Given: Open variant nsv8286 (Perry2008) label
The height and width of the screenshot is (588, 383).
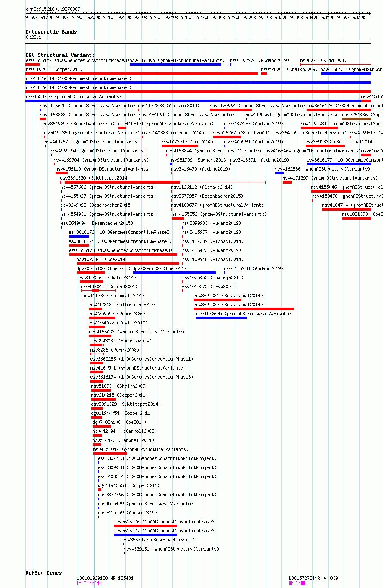Looking at the screenshot, I should pyautogui.click(x=114, y=350).
